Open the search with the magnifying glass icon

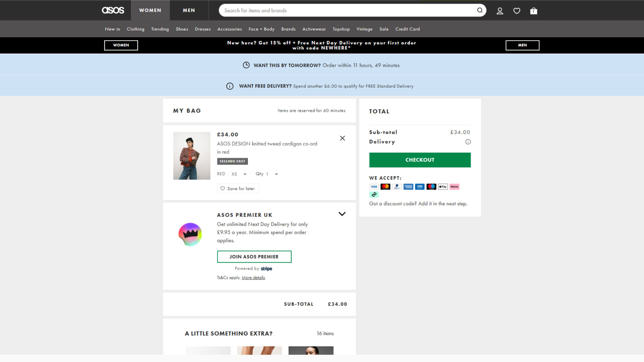pos(479,10)
